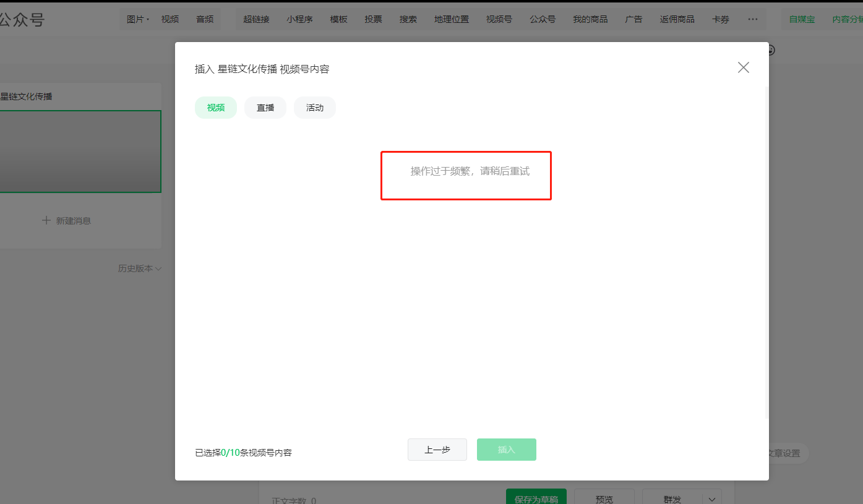This screenshot has width=863, height=504.
Task: Insert a 超链接 from toolbar
Action: [x=256, y=19]
